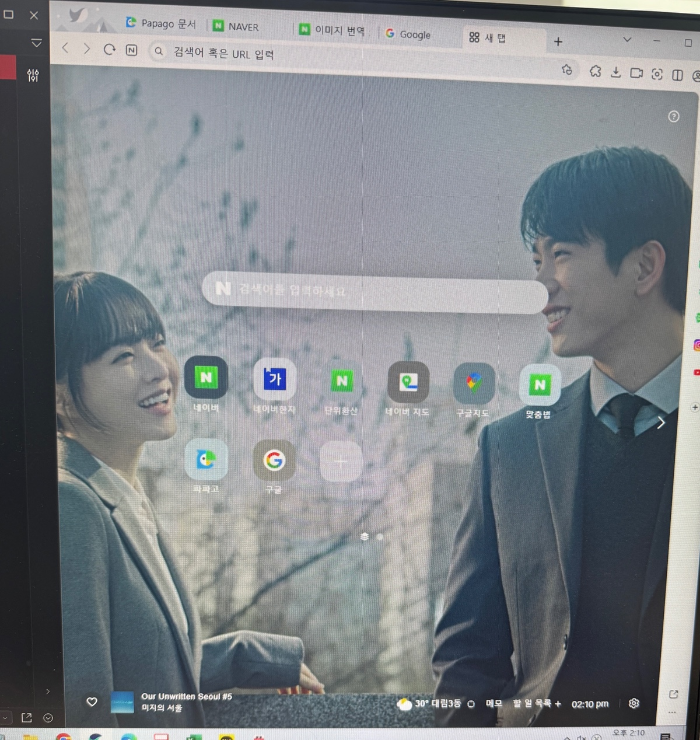The width and height of the screenshot is (700, 740).
Task: Click the extensions puzzle icon
Action: (x=595, y=71)
